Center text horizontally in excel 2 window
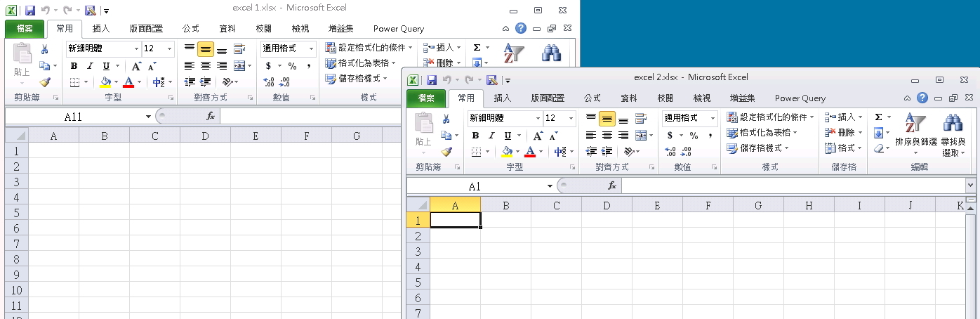Screen dimensions: 980x319 [607, 136]
